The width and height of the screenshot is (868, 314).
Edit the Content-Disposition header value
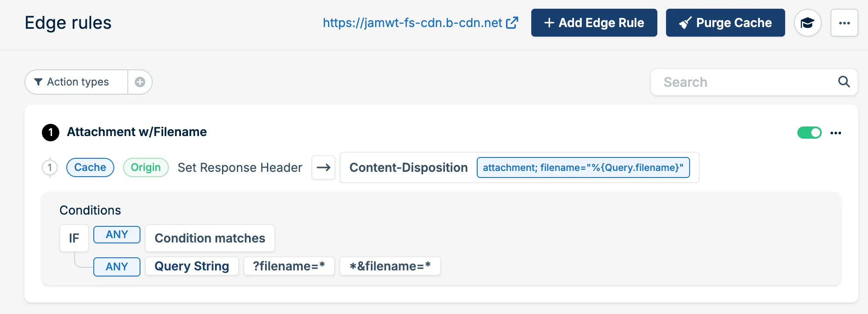[x=584, y=167]
